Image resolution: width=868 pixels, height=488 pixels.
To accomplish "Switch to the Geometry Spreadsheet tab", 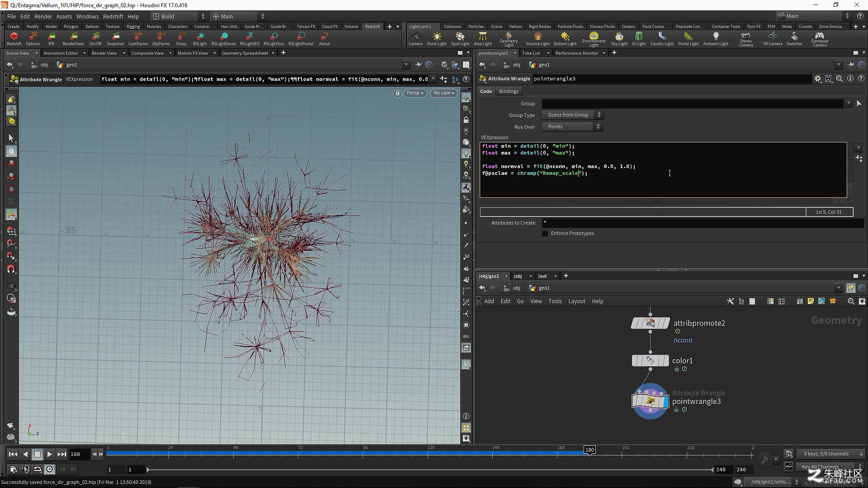I will click(245, 53).
